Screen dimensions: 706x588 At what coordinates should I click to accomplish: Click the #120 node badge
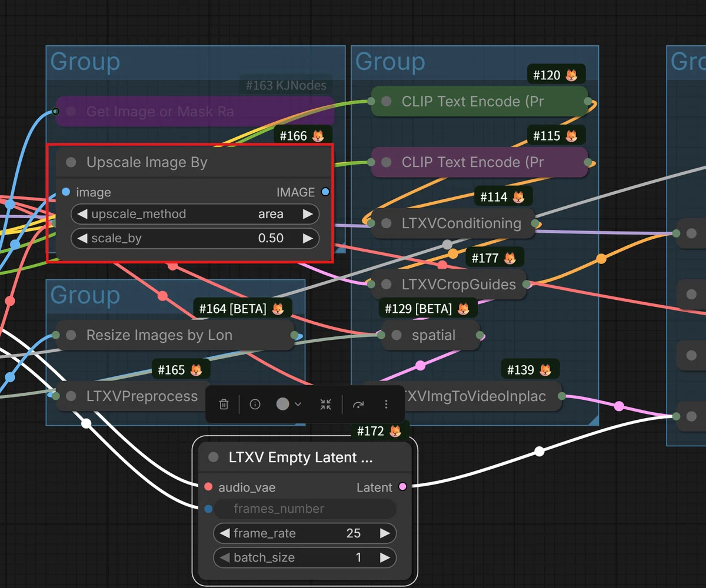point(555,75)
